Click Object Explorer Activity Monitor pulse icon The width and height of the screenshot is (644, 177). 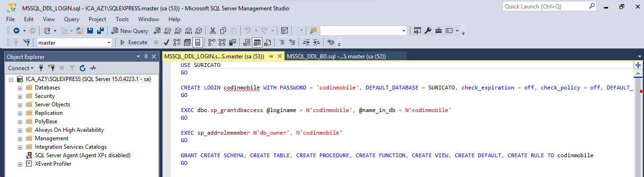point(93,68)
